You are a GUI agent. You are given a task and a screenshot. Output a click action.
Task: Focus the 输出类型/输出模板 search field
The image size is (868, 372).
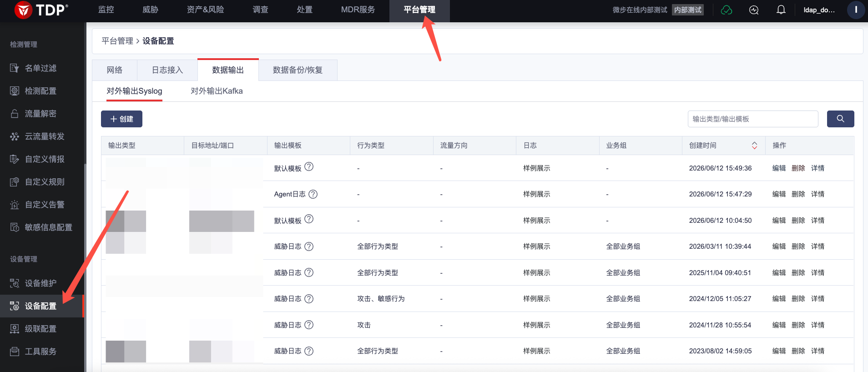pyautogui.click(x=753, y=119)
